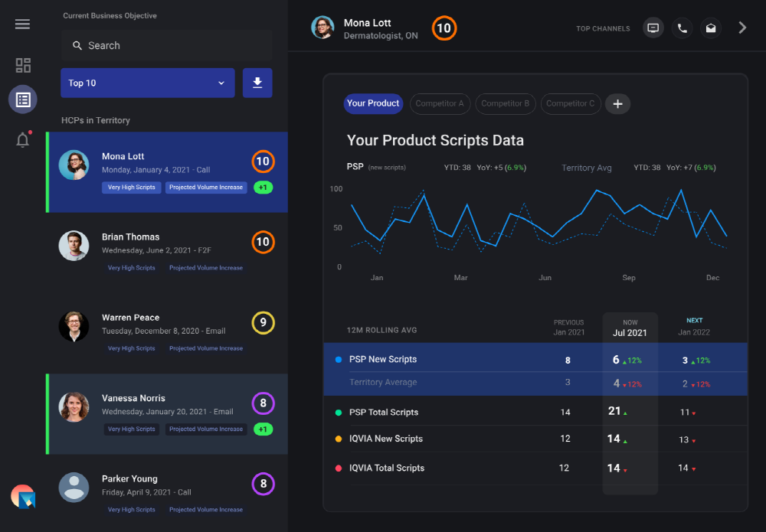
Task: Click the email envelope channel icon
Action: [711, 28]
